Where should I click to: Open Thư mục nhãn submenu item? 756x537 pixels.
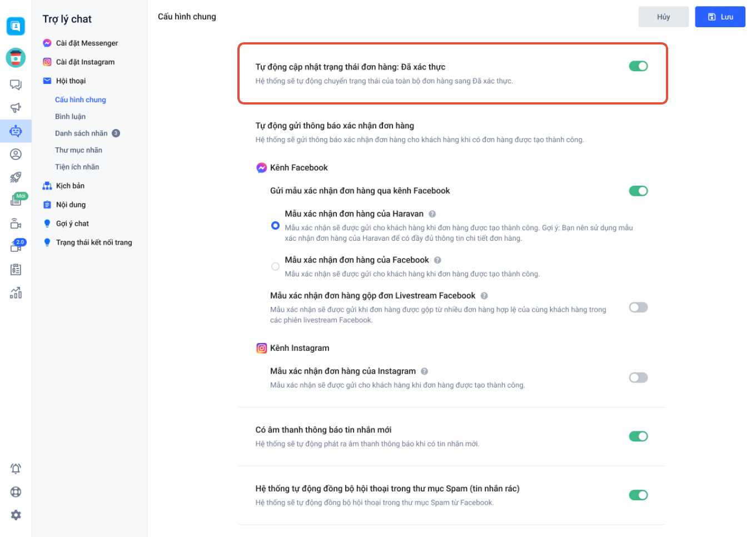[78, 150]
